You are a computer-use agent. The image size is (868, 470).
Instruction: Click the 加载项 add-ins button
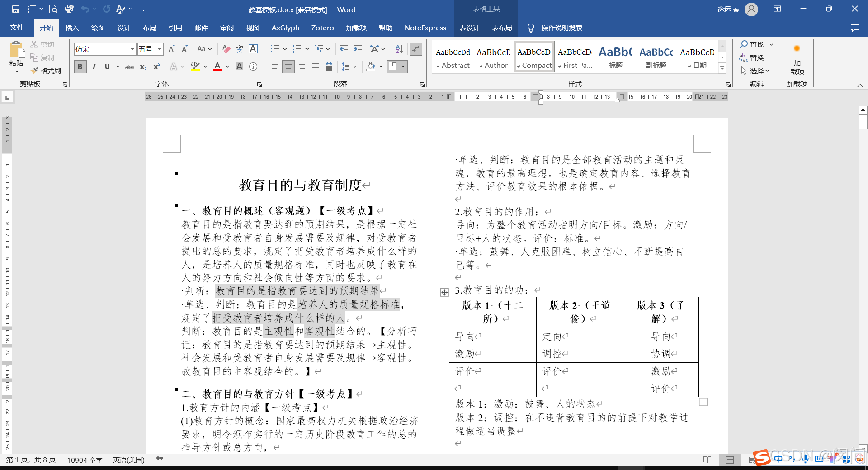797,59
